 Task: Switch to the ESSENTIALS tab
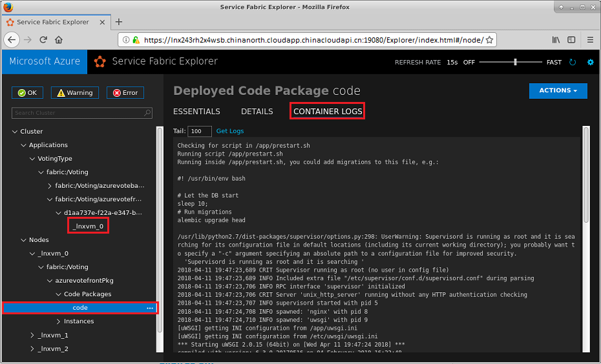pyautogui.click(x=196, y=112)
